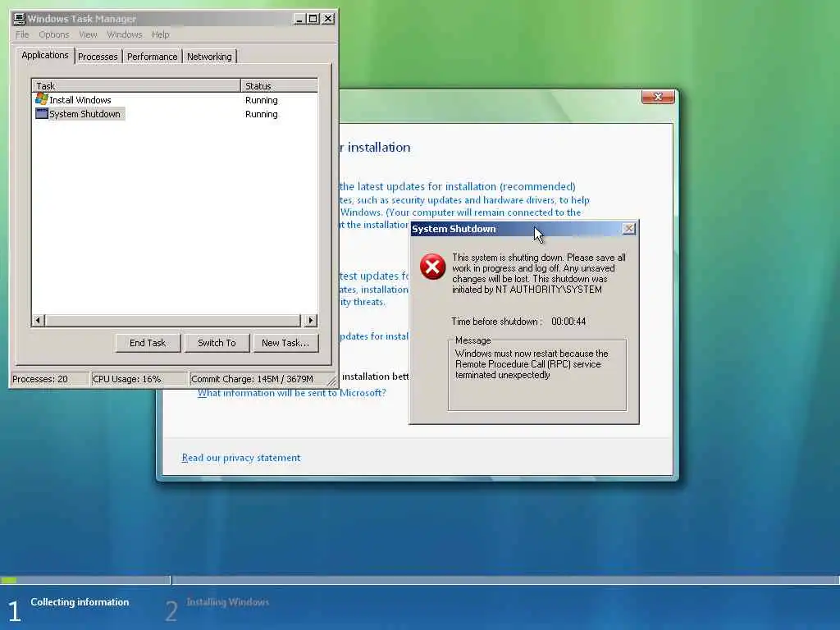840x630 pixels.
Task: Click the Processes: 20 status bar entry
Action: tap(49, 379)
